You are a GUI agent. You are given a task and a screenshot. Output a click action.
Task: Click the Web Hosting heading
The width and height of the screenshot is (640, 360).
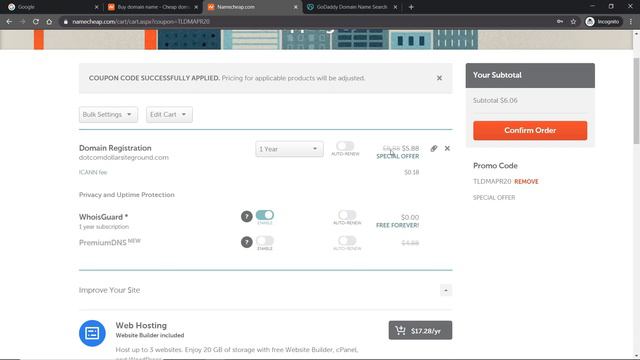[141, 325]
